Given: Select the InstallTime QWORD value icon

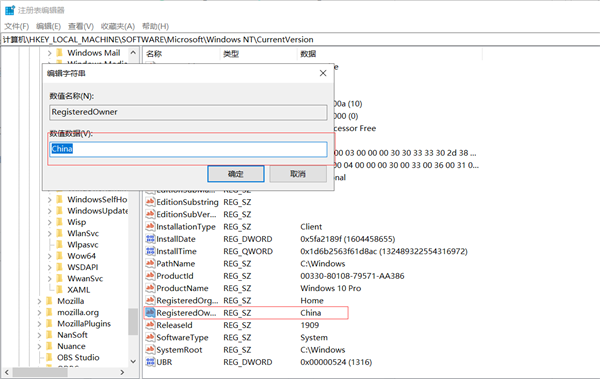Looking at the screenshot, I should [150, 251].
